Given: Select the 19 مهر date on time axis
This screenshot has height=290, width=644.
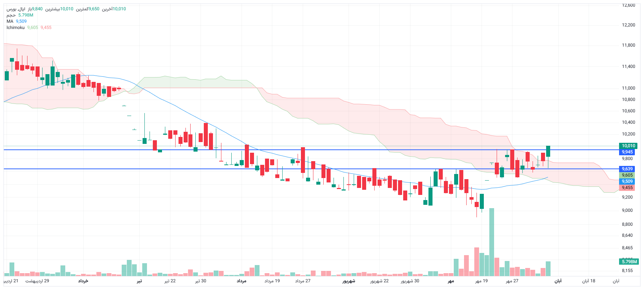Looking at the screenshot, I should [481, 281].
